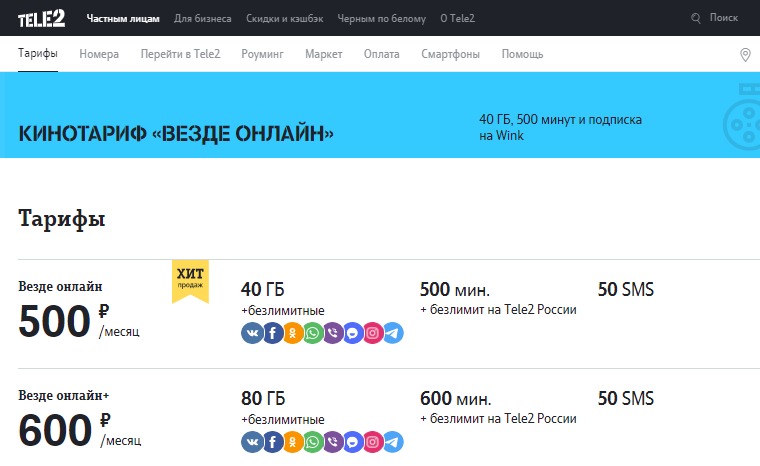Go to Черным по белому
Screen dimensions: 760x466
[381, 18]
